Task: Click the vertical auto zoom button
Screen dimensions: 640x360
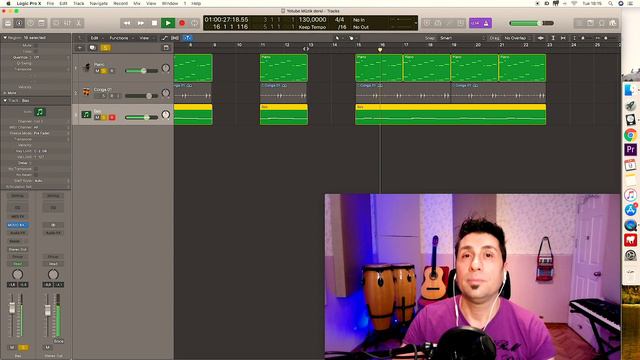Action: tap(553, 38)
